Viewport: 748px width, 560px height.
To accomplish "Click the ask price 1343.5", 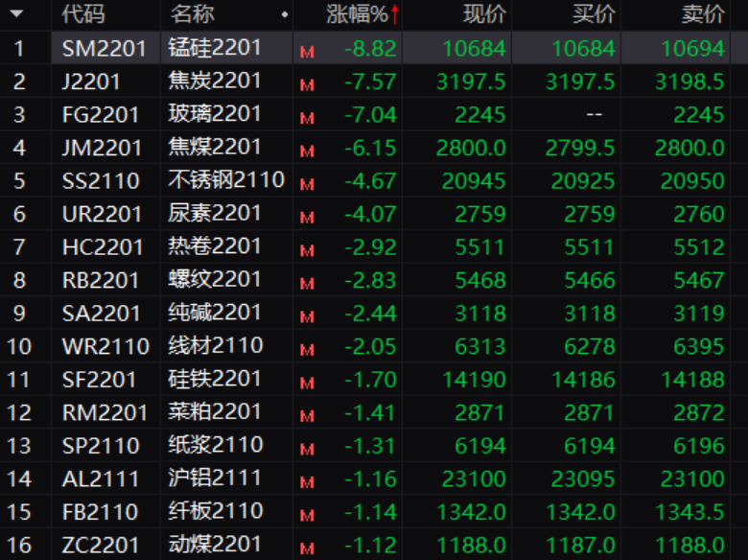I will [690, 512].
